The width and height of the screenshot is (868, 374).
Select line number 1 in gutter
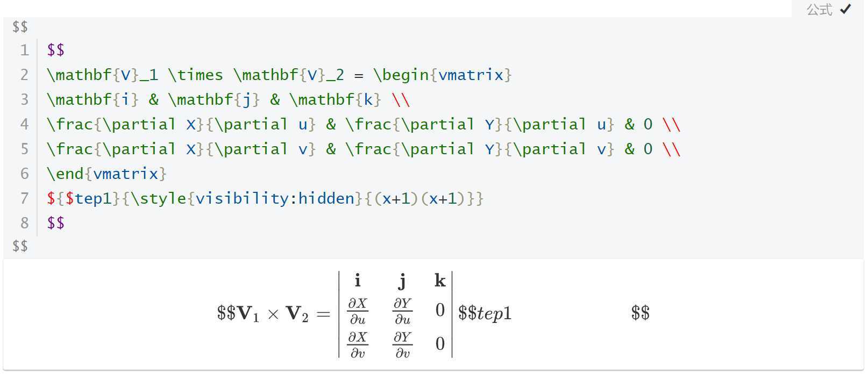click(x=24, y=50)
